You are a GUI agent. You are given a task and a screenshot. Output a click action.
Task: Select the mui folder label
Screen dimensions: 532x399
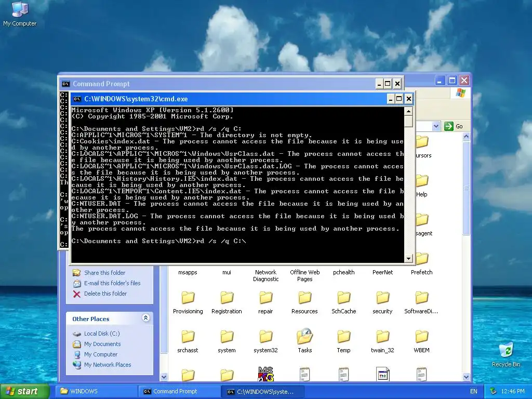[227, 272]
